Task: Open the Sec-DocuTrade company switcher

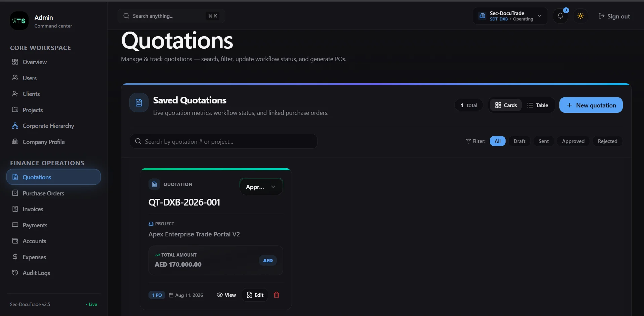Action: pyautogui.click(x=510, y=16)
